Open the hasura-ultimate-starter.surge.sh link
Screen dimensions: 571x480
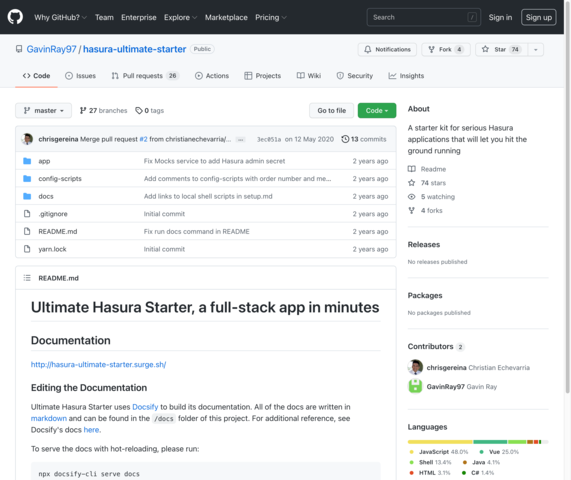pos(98,365)
